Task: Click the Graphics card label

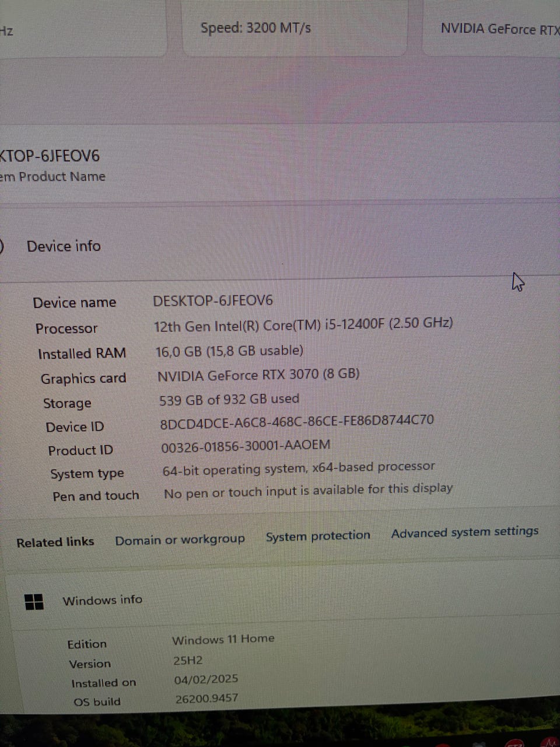Action: [83, 379]
